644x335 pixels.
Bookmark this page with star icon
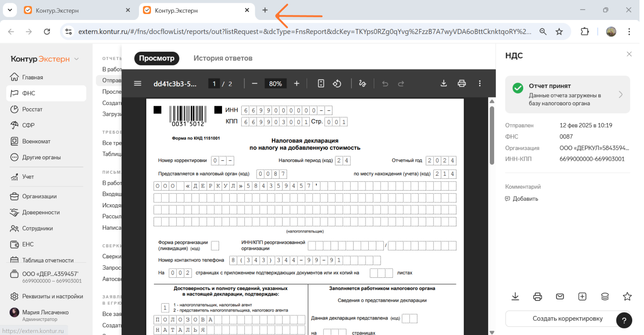(x=559, y=31)
